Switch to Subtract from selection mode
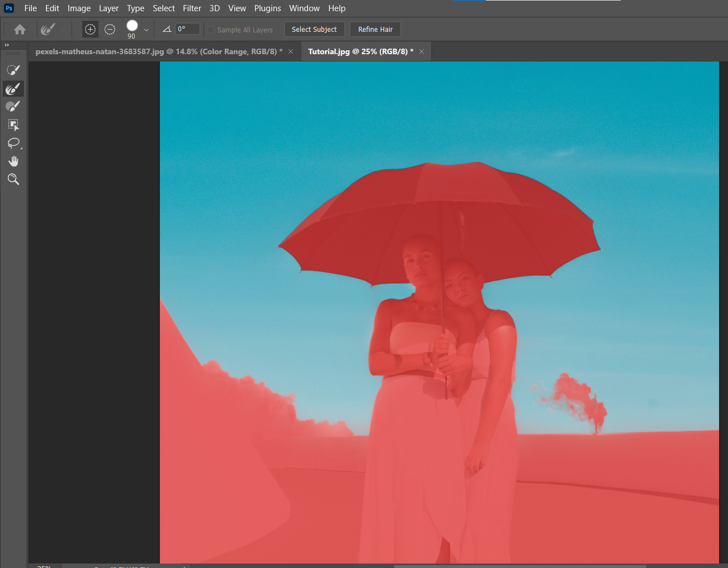 click(110, 29)
